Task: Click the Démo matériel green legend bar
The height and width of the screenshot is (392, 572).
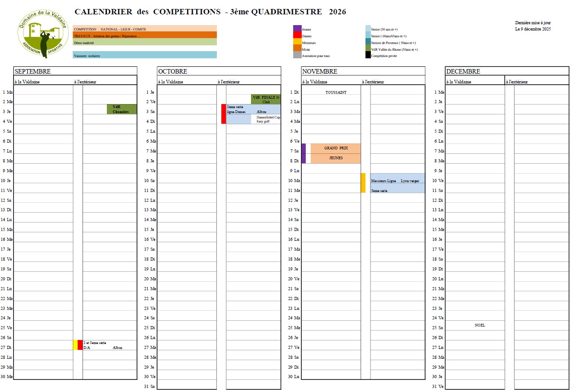Action: pos(145,42)
